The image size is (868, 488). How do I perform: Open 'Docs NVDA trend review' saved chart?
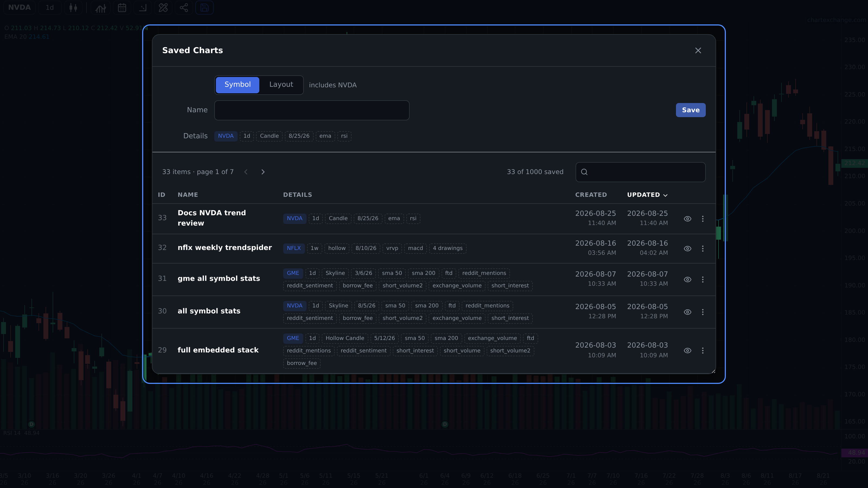pos(212,218)
